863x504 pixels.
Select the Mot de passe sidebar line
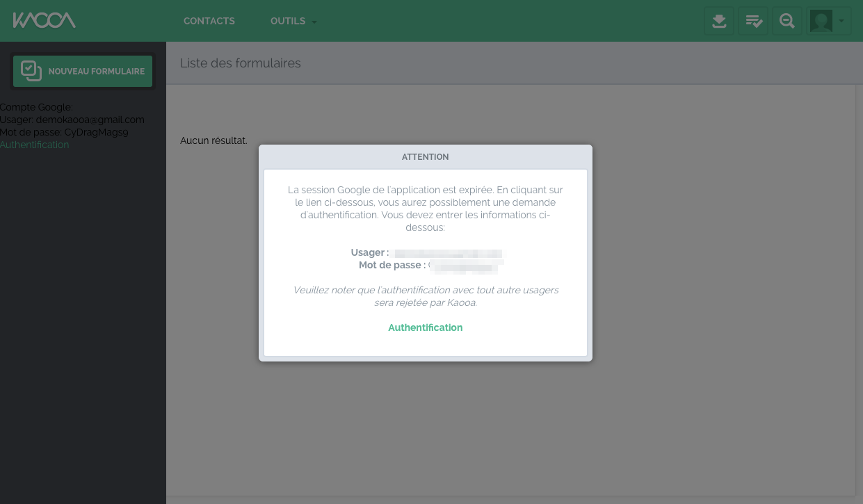pyautogui.click(x=64, y=132)
